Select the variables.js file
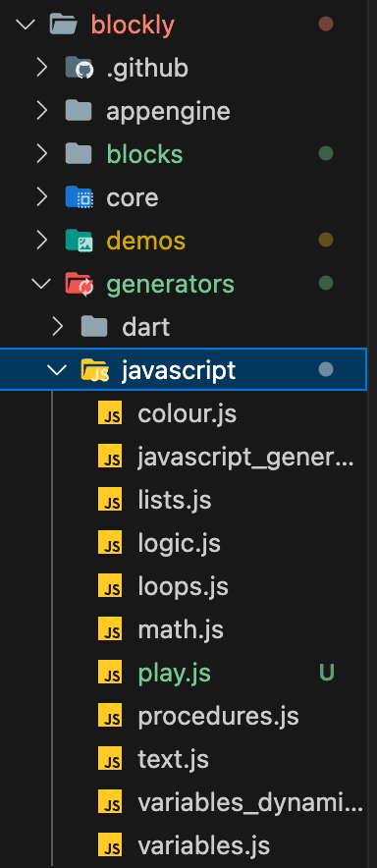The image size is (377, 868). pos(204,846)
